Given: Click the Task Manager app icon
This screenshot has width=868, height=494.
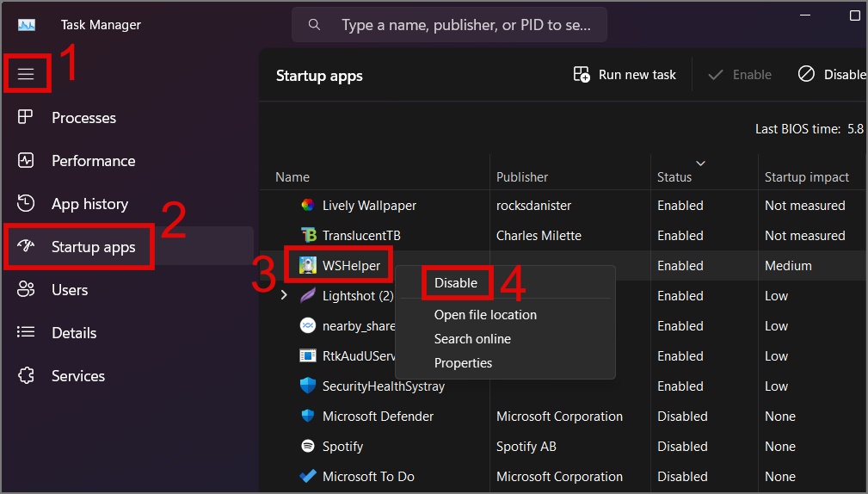Looking at the screenshot, I should pyautogui.click(x=27, y=25).
